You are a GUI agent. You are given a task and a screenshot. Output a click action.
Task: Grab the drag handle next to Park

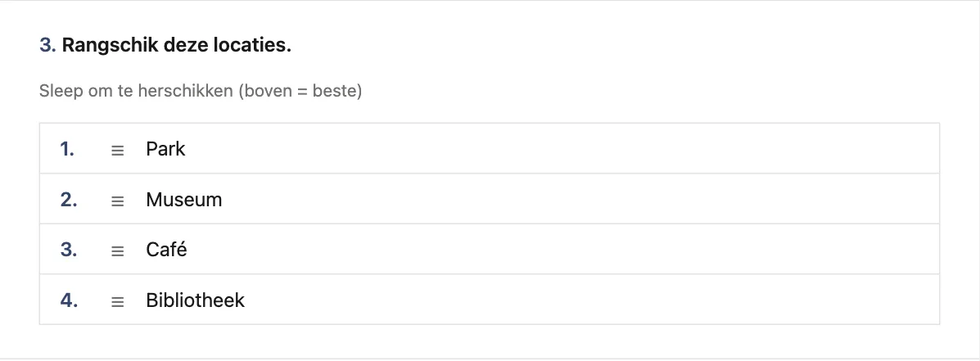118,151
